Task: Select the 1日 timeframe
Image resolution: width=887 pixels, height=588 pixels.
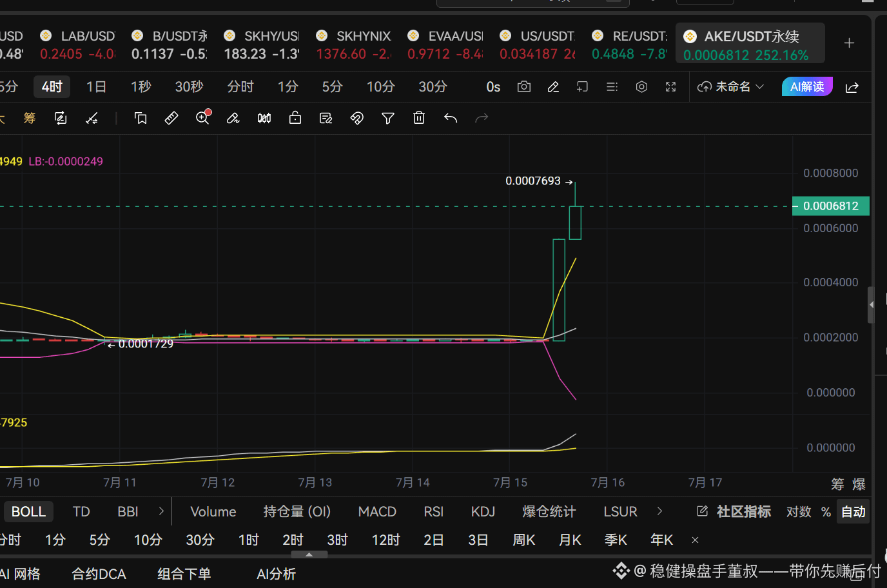Action: coord(96,86)
